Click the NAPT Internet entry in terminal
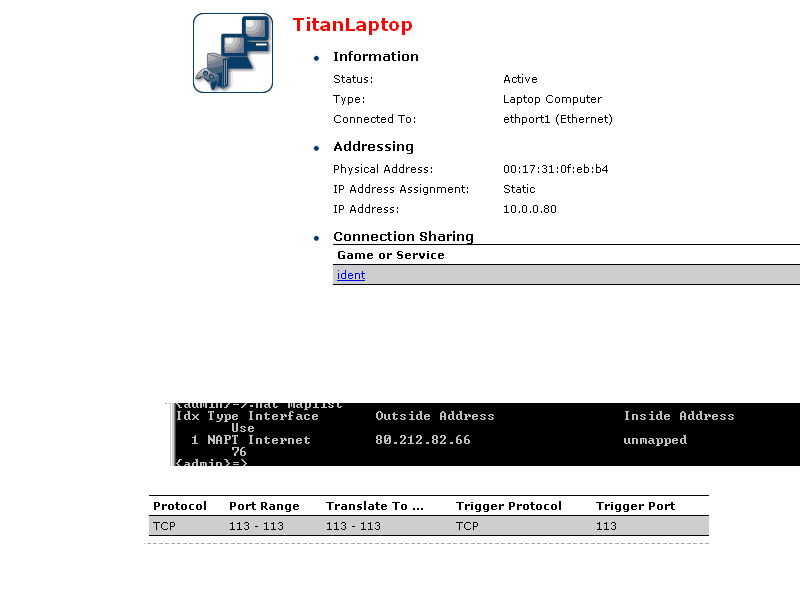Screen dimensions: 800x600 tap(259, 440)
